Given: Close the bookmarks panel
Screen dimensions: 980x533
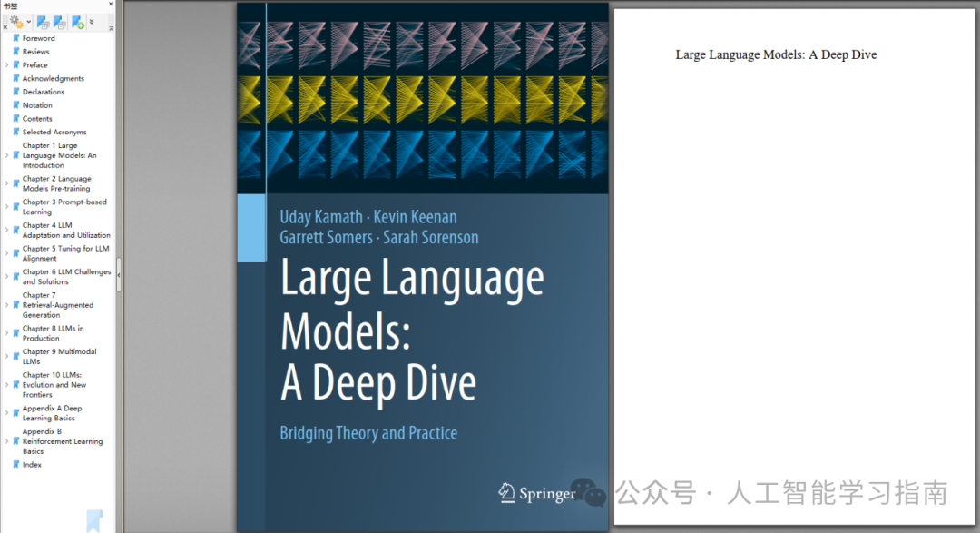Looking at the screenshot, I should 111,4.
